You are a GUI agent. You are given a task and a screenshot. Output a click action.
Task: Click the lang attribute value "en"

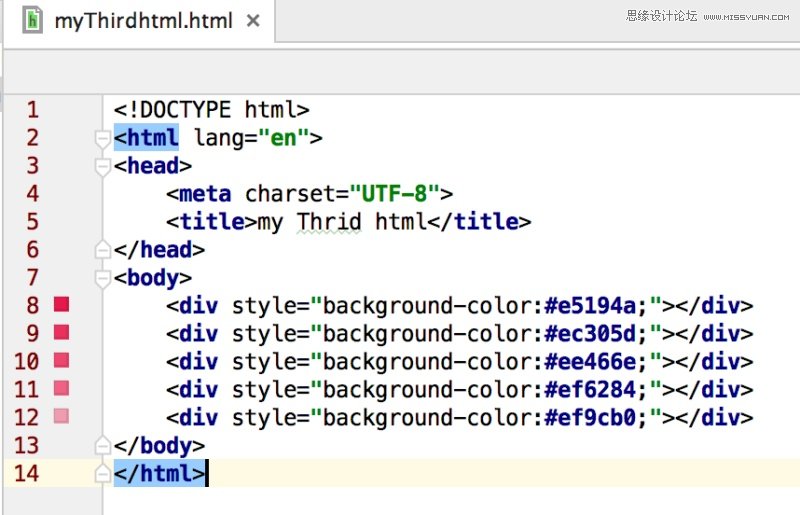284,138
